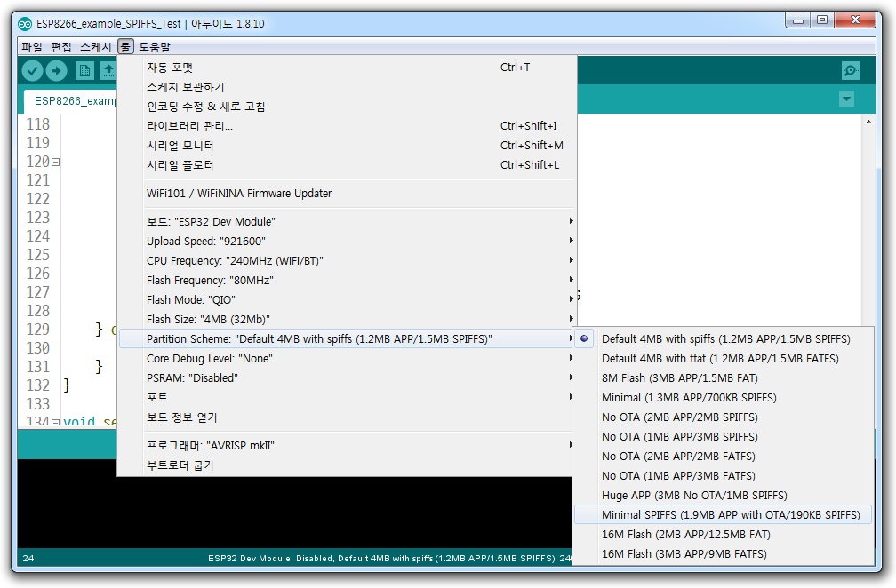Open 라이브러리 관리...
Screen dimensions: 896x588
click(347, 125)
